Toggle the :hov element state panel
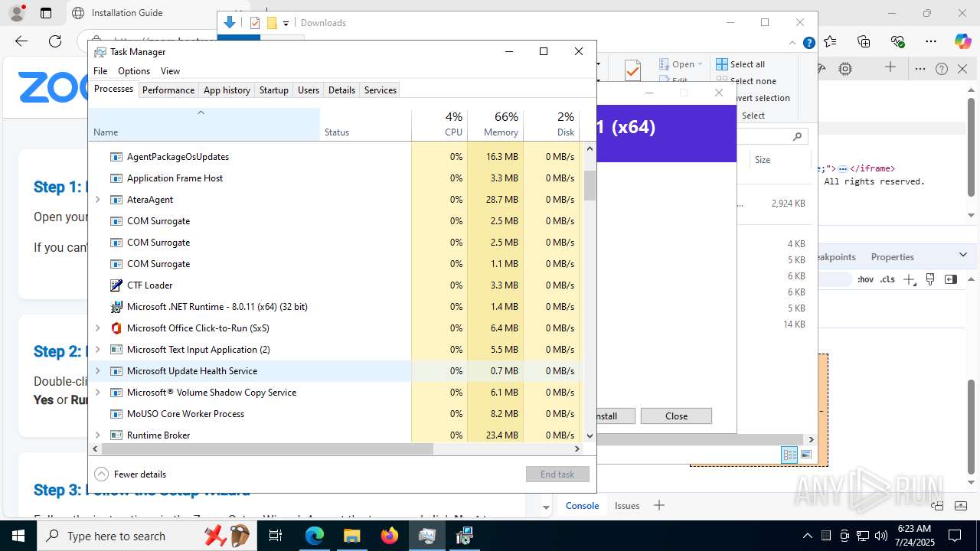The image size is (980, 551). 865,279
